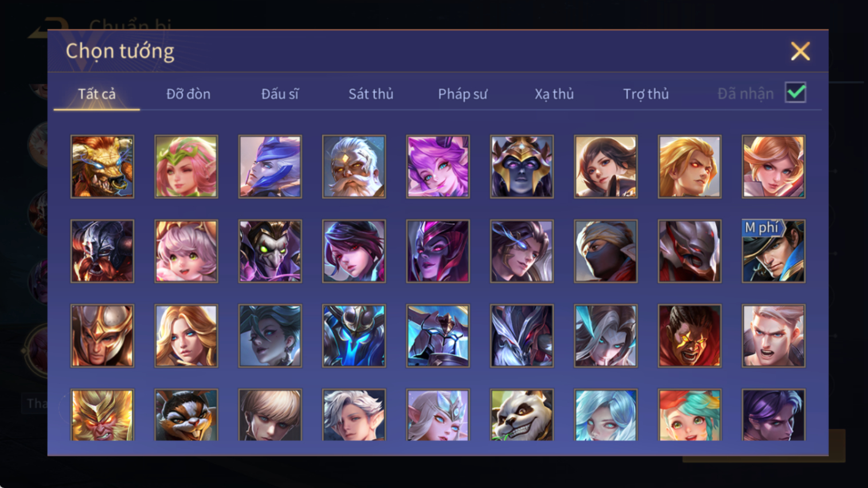Select the masked ninja hero portrait
The image size is (868, 488).
[x=605, y=251]
